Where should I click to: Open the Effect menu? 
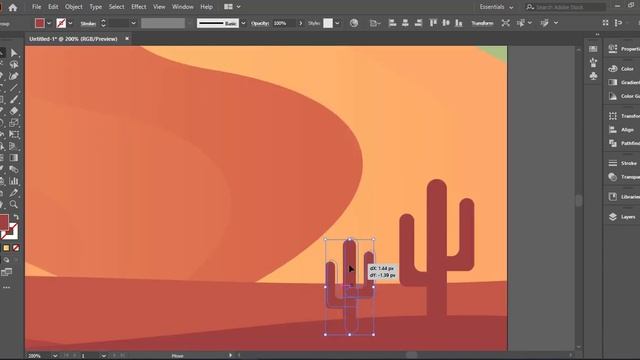click(138, 7)
